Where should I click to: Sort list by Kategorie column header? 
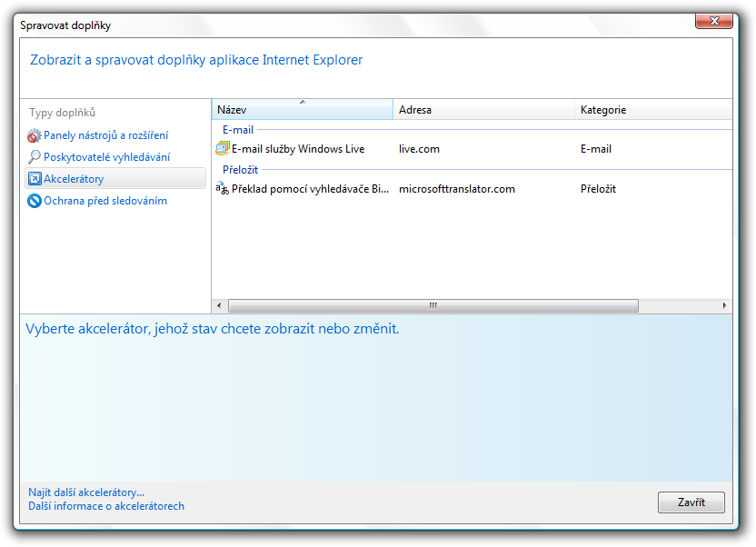(653, 109)
